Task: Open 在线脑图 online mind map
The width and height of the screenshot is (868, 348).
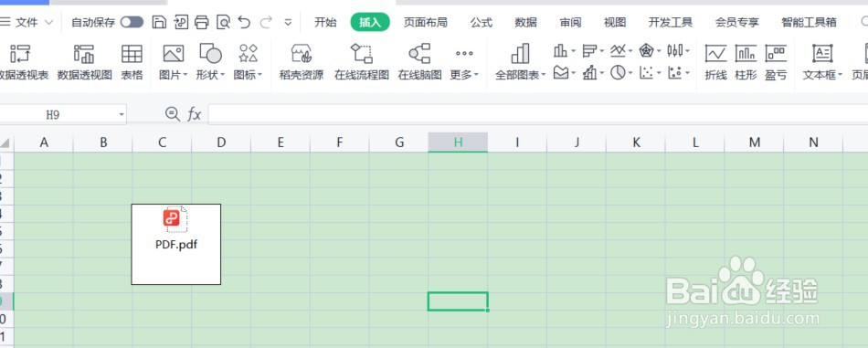Action: 419,62
